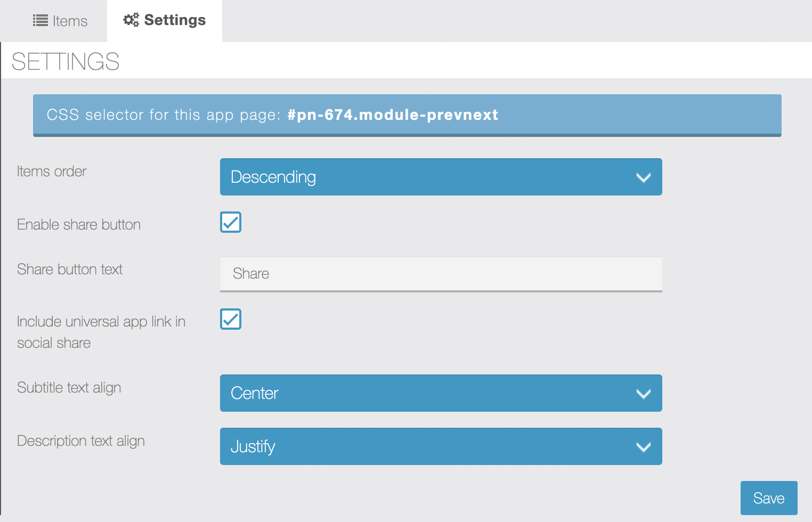
Task: Open the Description text align Justify dropdown
Action: (x=441, y=446)
